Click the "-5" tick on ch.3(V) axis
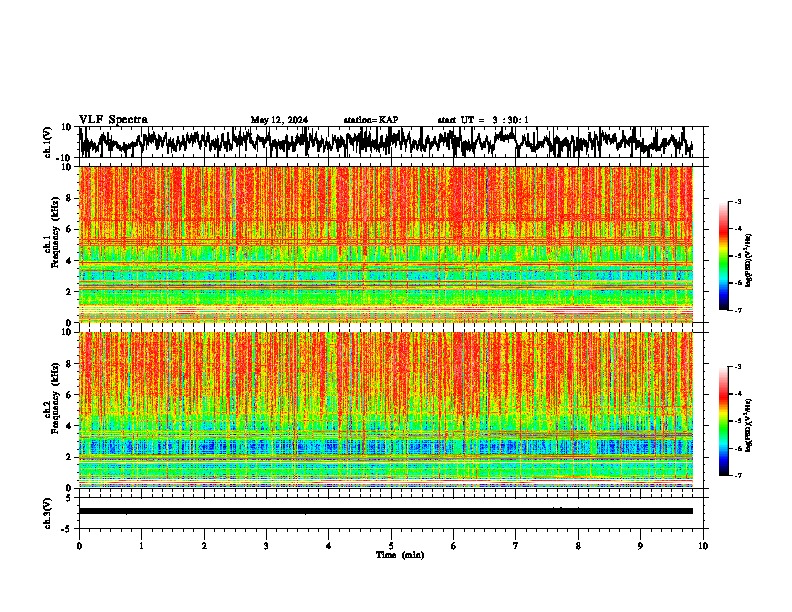 pos(68,529)
